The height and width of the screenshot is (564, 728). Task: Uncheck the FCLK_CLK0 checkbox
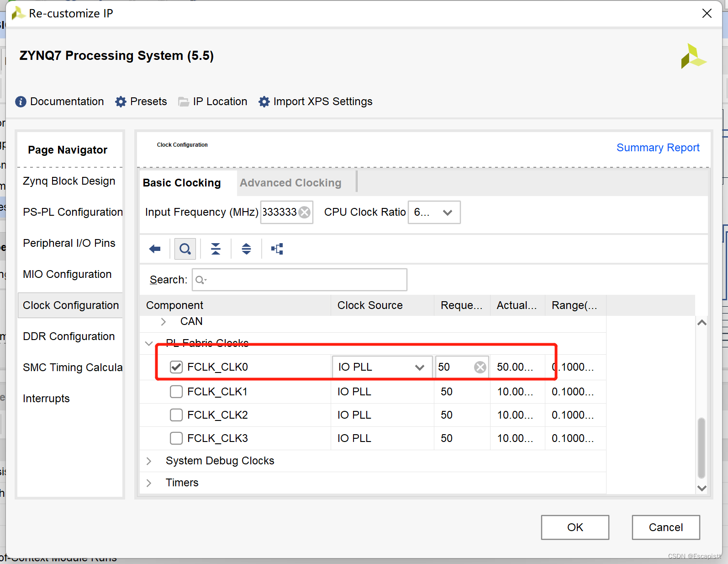[x=176, y=367]
